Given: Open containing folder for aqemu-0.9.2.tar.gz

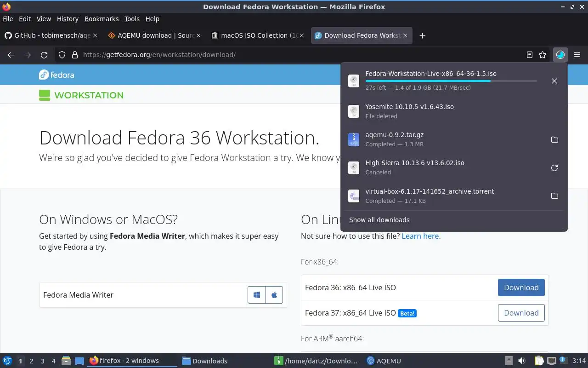Looking at the screenshot, I should coord(554,139).
